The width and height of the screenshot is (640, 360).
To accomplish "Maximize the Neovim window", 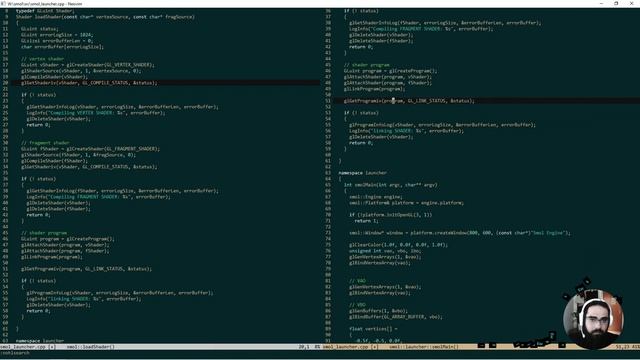I will 616,3.
